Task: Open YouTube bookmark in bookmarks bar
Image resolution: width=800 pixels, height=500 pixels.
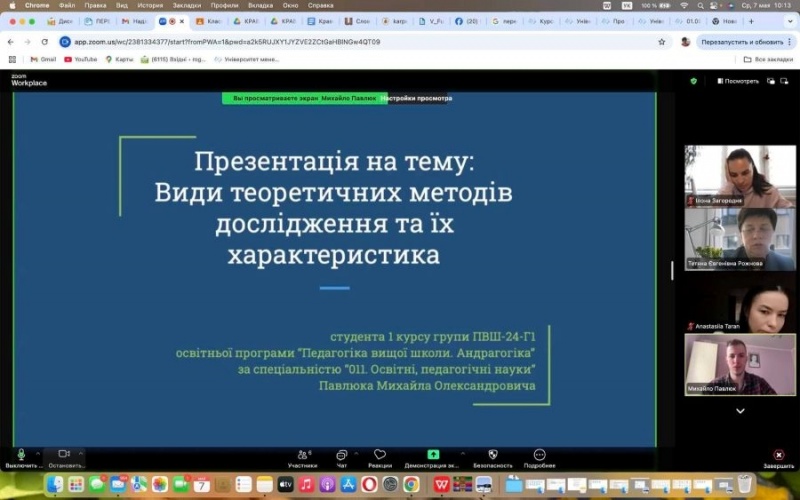Action: coord(81,59)
